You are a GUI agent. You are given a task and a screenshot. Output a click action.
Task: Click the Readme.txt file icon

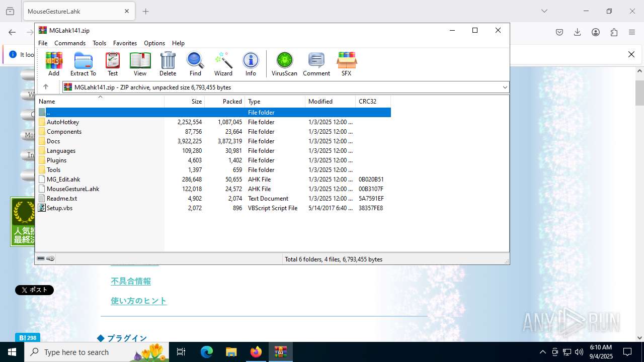42,199
